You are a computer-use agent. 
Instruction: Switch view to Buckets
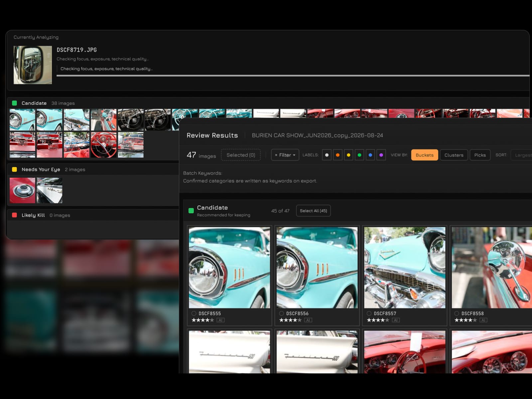[x=425, y=155]
